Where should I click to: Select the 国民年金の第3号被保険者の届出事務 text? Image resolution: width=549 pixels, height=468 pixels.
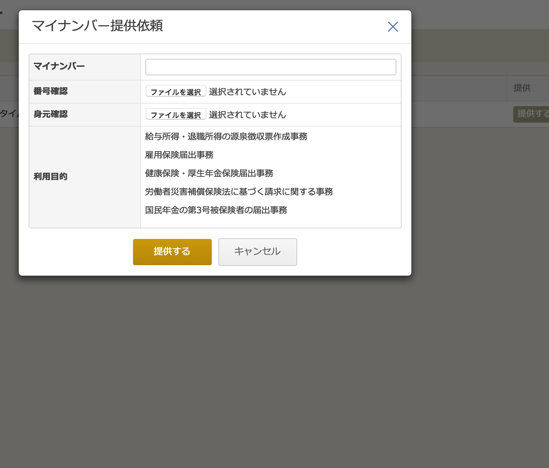216,210
